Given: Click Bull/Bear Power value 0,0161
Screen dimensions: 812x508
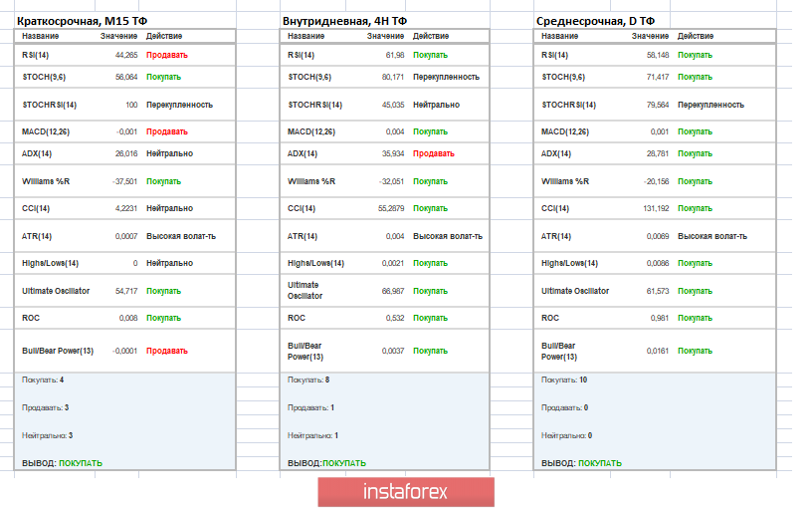Looking at the screenshot, I should pos(658,351).
